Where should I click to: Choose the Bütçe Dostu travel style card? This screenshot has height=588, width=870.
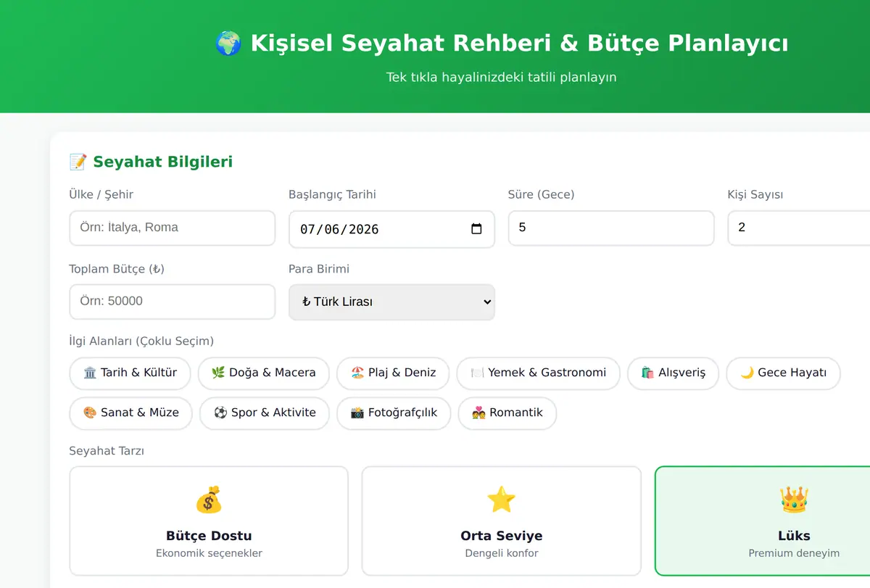[x=209, y=521]
